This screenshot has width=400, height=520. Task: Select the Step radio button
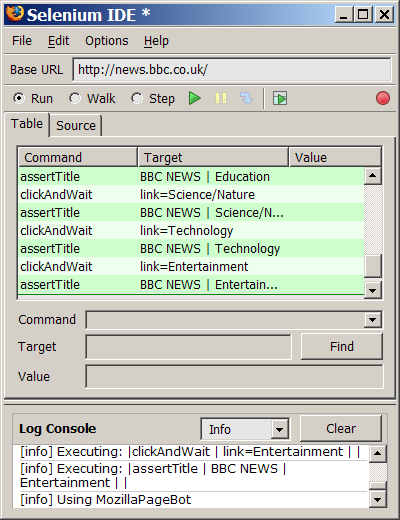(137, 98)
